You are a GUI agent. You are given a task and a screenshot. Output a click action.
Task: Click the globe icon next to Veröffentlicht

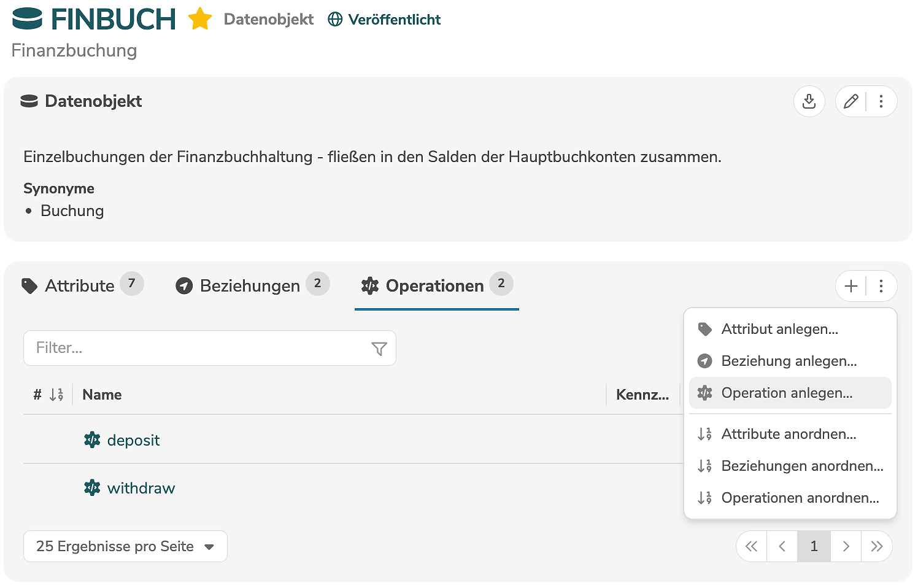[x=335, y=19]
